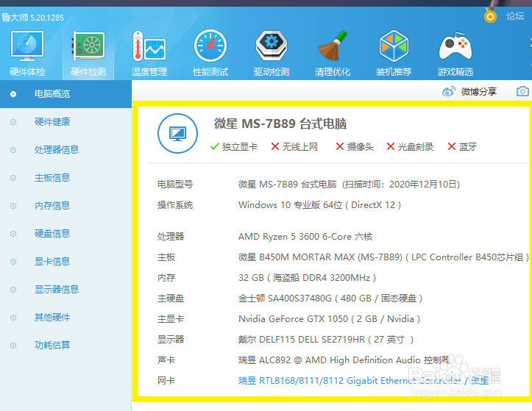Open the 论坛 forum link
The image size is (532, 411).
coord(515,16)
